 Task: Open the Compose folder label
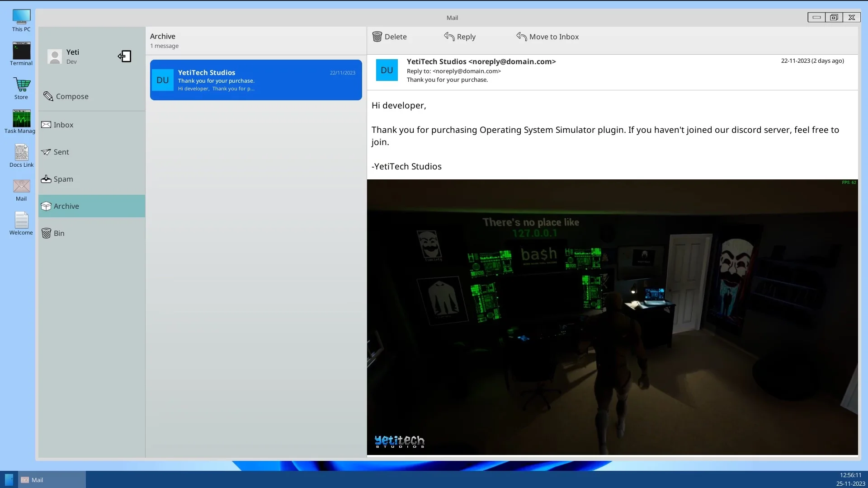pyautogui.click(x=72, y=96)
